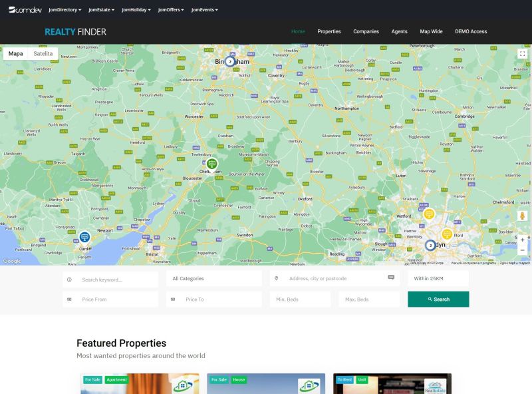The image size is (532, 394).
Task: Go to the Properties nav item
Action: coord(331,31)
